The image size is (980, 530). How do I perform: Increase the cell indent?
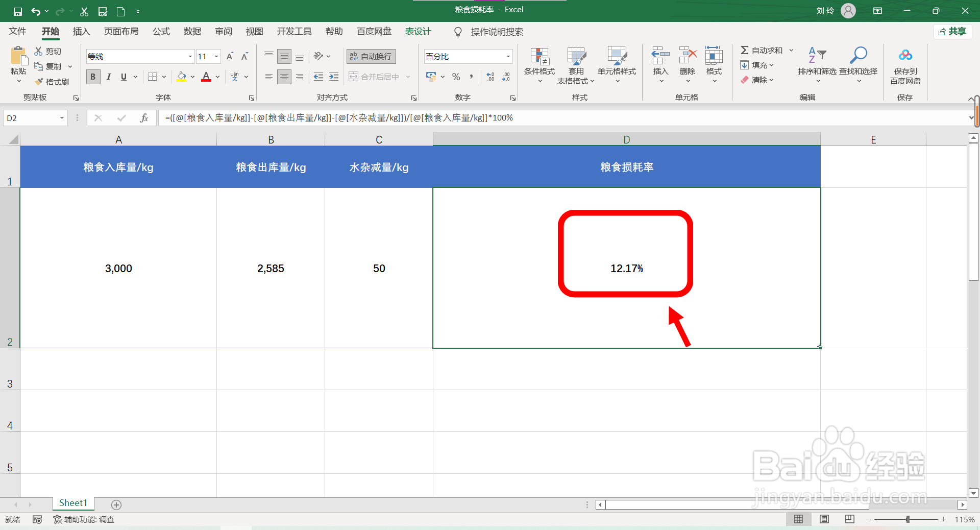[334, 77]
